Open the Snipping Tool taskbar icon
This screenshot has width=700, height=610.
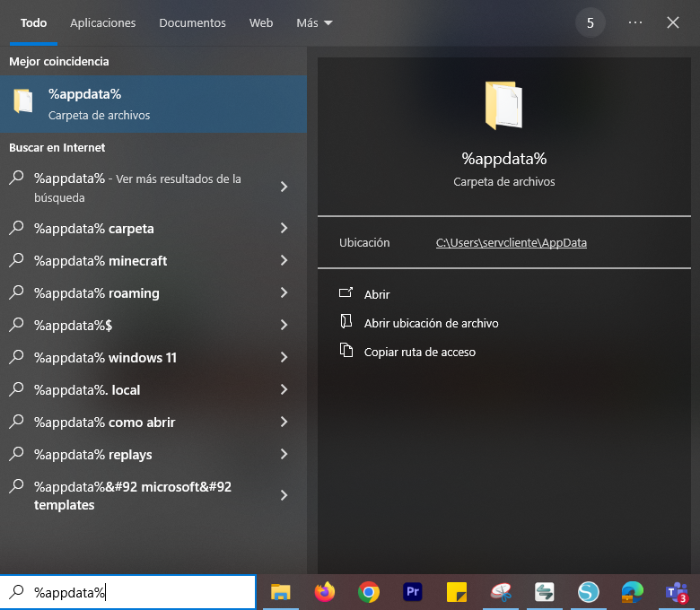[501, 592]
